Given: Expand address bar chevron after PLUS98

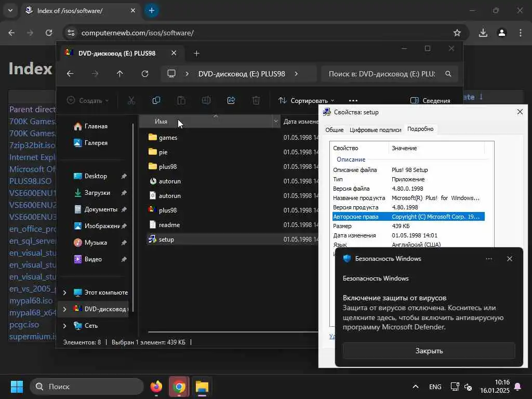Looking at the screenshot, I should coord(296,74).
